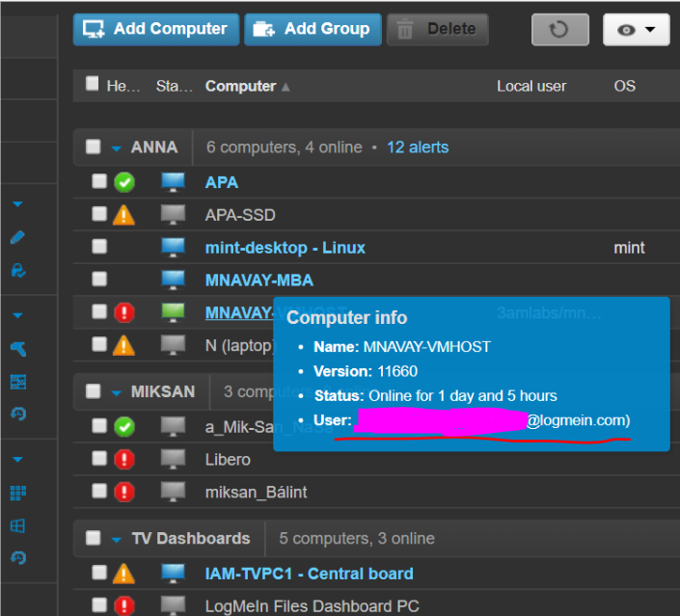Click MNAVAY-MBA monitor icon

173,280
